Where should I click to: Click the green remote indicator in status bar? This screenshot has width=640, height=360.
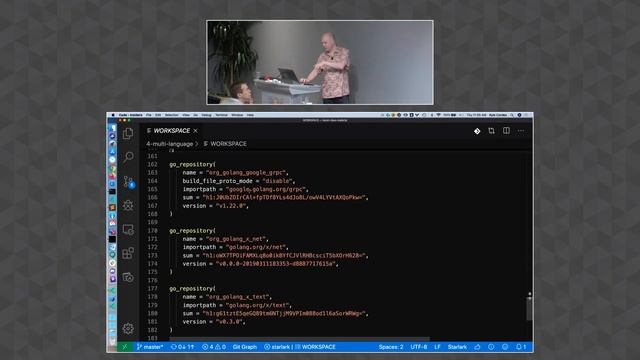[124, 347]
